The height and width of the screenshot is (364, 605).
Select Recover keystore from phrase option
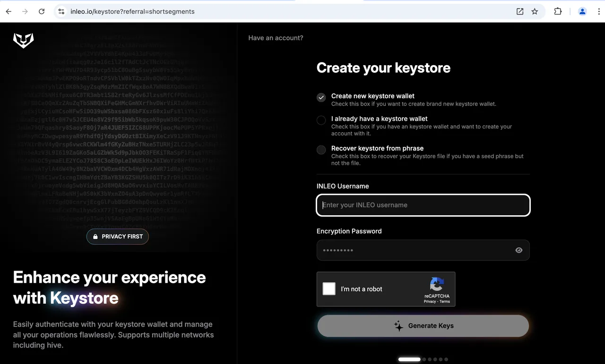click(x=321, y=150)
